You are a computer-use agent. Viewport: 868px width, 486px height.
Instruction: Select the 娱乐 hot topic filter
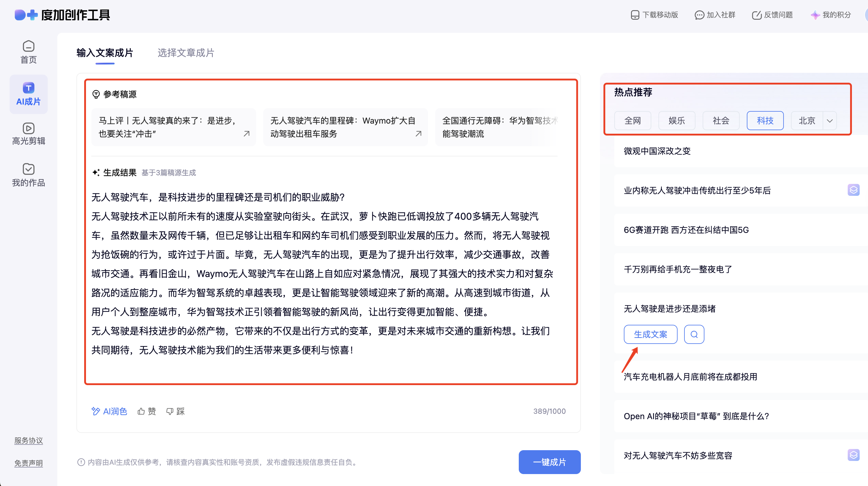(677, 121)
